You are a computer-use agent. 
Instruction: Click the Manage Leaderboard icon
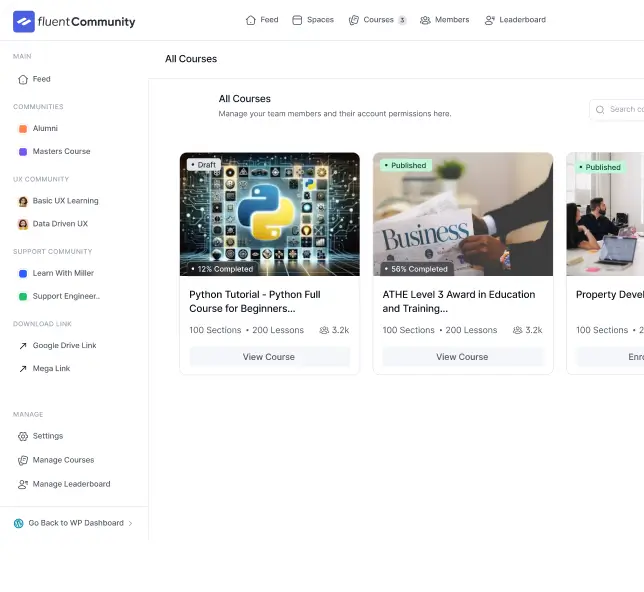[x=23, y=484]
